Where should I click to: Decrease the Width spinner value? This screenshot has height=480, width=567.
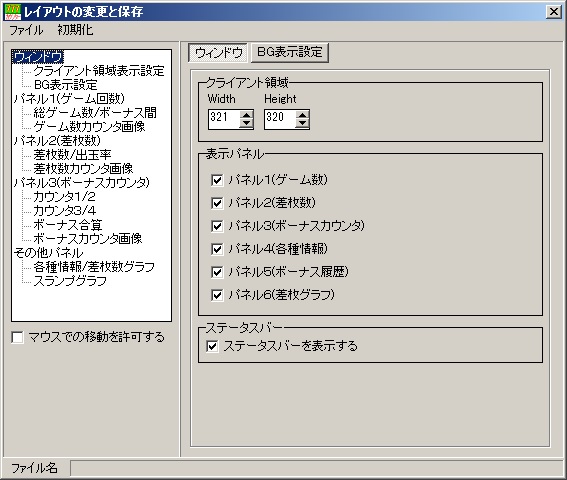click(246, 124)
